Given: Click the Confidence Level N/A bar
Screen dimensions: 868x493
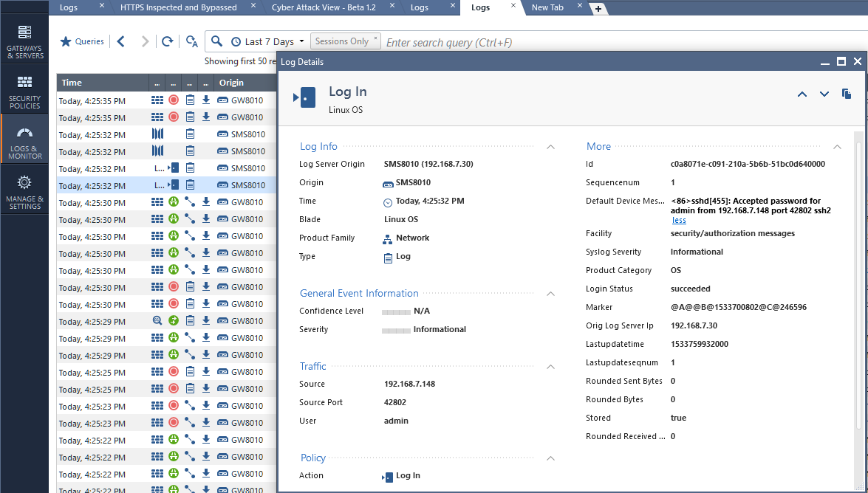Looking at the screenshot, I should click(x=396, y=312).
